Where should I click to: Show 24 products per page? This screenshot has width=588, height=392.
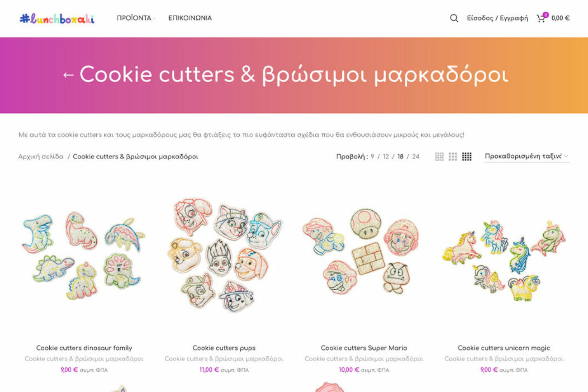[416, 157]
